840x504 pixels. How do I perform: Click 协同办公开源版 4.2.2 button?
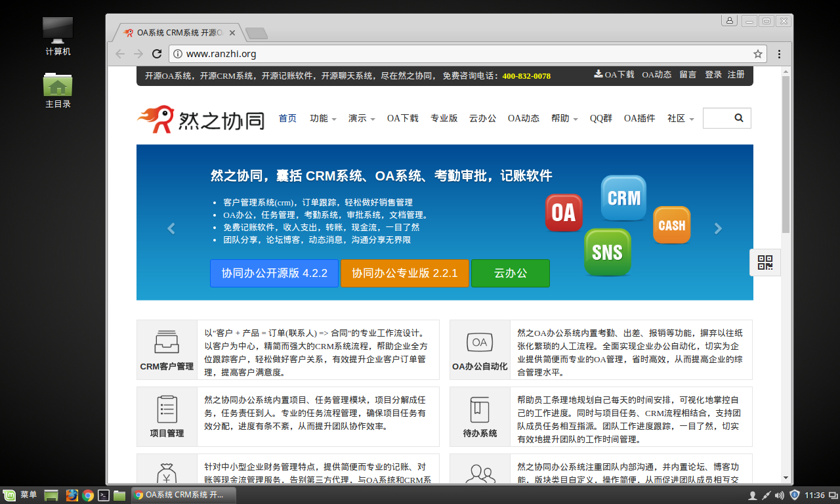(x=274, y=273)
